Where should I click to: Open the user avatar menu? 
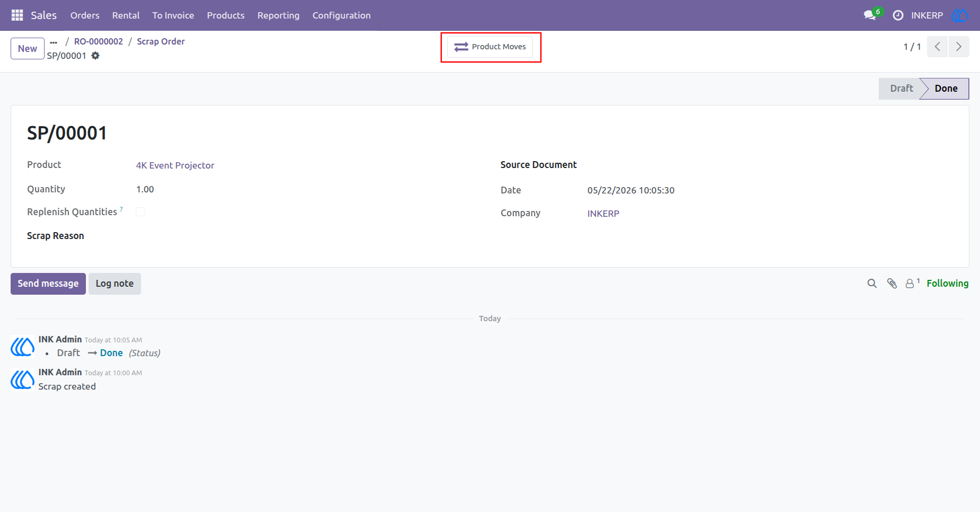960,15
